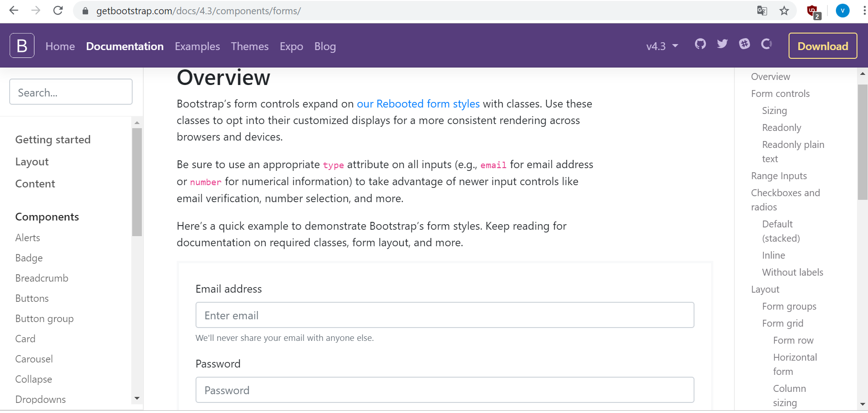Image resolution: width=868 pixels, height=413 pixels.
Task: Open Bootstrap's GitHub icon link
Action: 700,44
